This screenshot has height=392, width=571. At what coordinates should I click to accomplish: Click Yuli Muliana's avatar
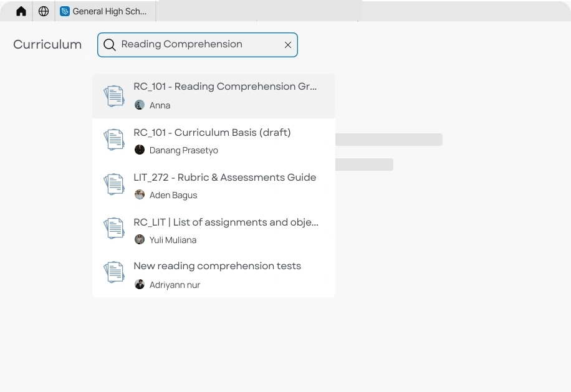[140, 239]
